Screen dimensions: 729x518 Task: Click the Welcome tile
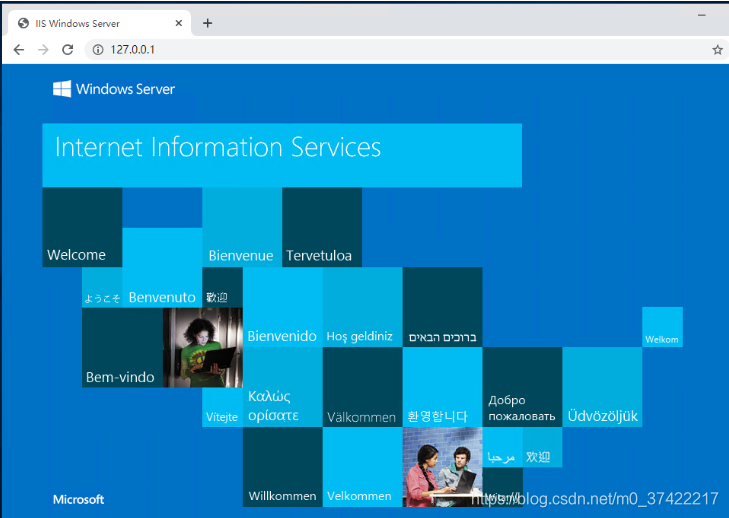82,227
